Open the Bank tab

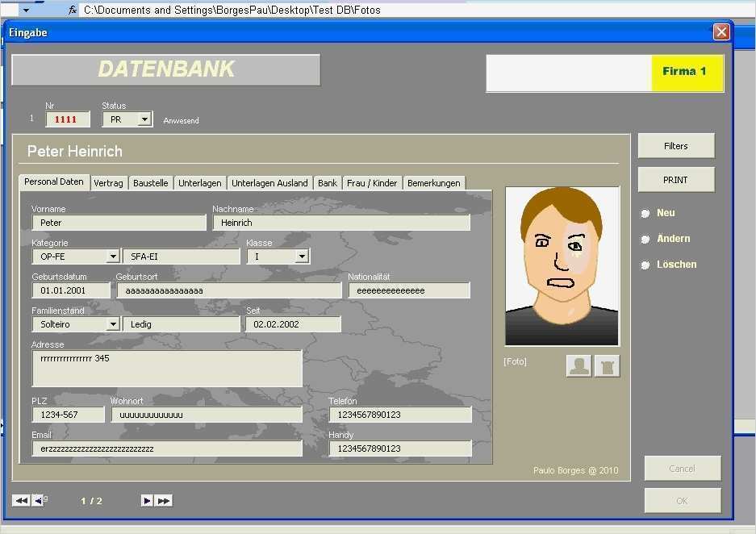pyautogui.click(x=328, y=183)
